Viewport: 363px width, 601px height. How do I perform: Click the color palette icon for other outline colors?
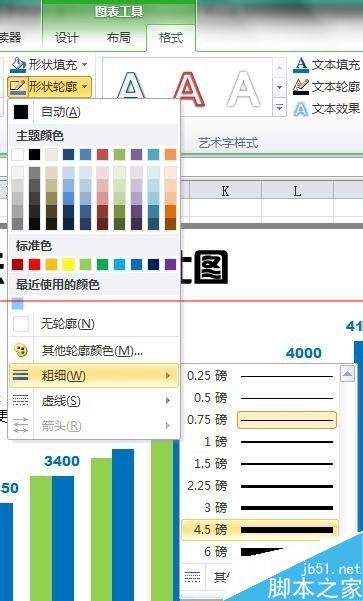pos(20,350)
